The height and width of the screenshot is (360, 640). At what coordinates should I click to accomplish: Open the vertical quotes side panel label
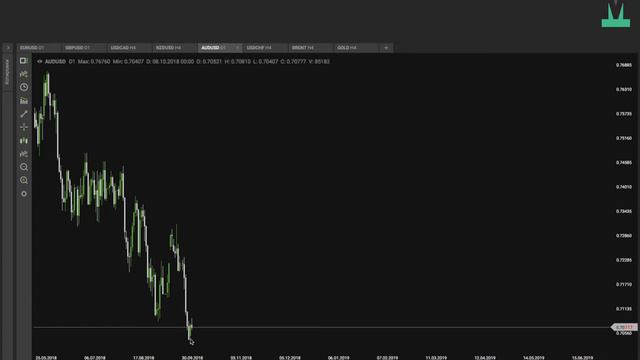click(7, 72)
